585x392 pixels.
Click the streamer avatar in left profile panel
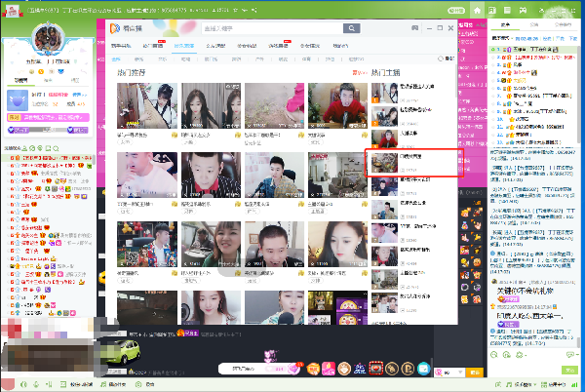(x=48, y=41)
